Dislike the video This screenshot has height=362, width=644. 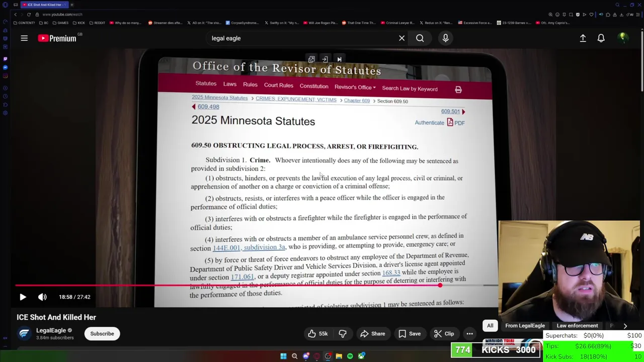[343, 334]
